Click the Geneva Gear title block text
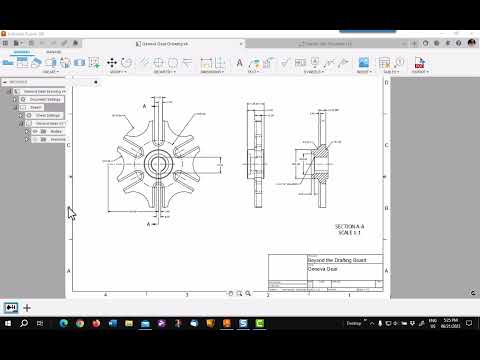The image size is (480, 360). pyautogui.click(x=322, y=269)
